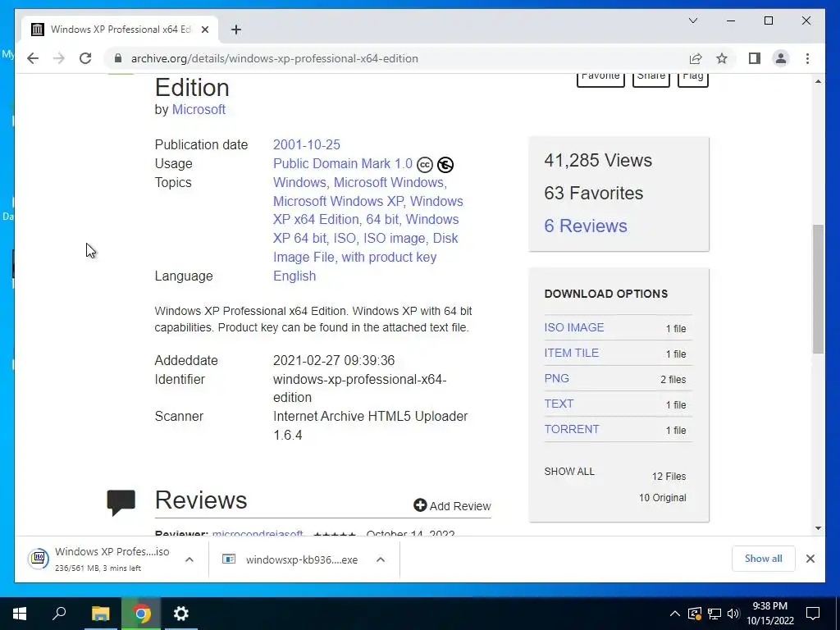This screenshot has width=840, height=630.
Task: Close the Windows XP Professional tab
Action: [x=204, y=30]
